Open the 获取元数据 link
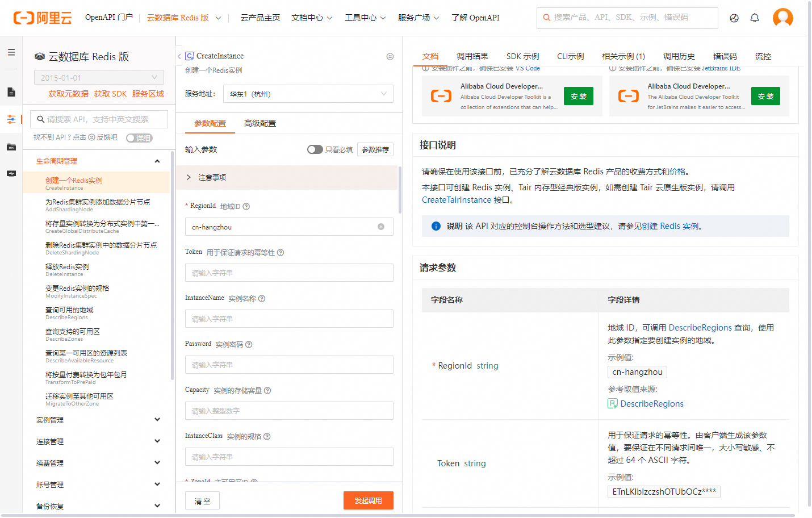 pyautogui.click(x=68, y=94)
